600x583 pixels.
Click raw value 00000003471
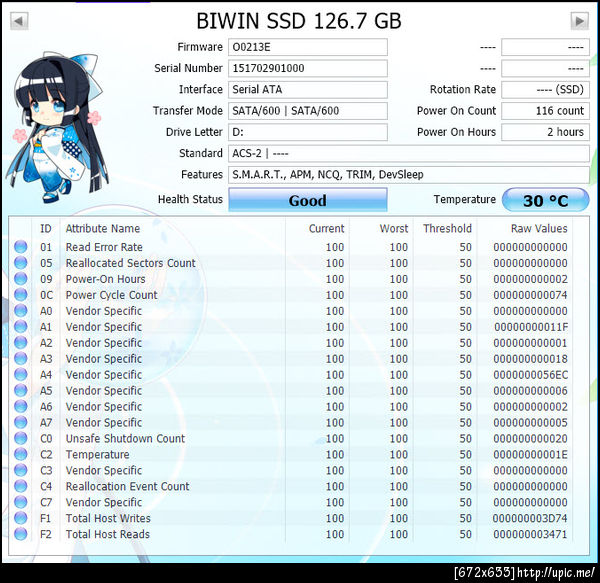(530, 534)
